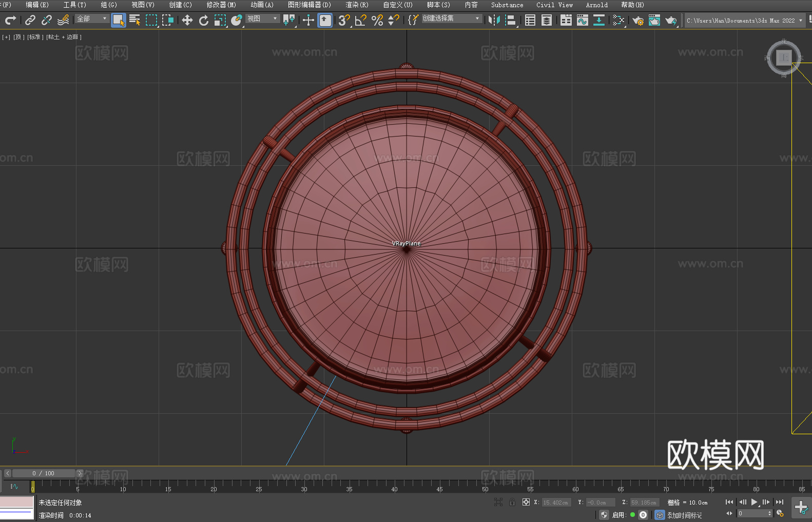This screenshot has height=522, width=812.
Task: Click the Place object tool icon
Action: (237, 20)
